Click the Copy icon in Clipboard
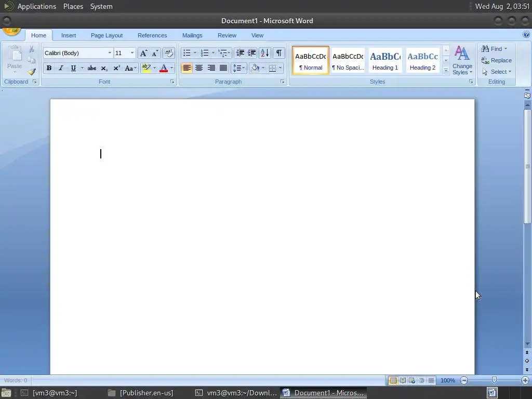Viewport: 532px width, 399px height. click(31, 61)
